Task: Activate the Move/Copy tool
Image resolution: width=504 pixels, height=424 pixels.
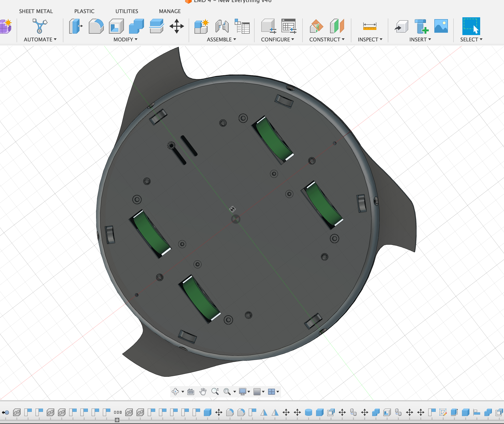Action: (177, 26)
